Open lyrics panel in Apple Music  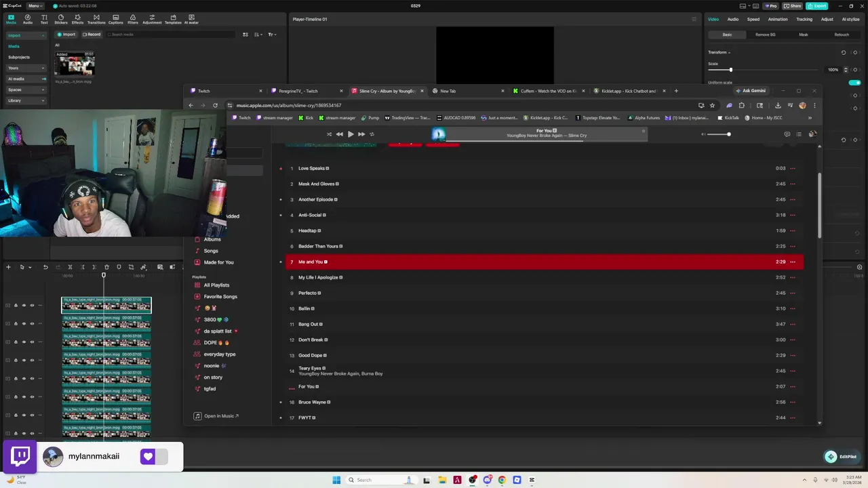click(x=787, y=134)
